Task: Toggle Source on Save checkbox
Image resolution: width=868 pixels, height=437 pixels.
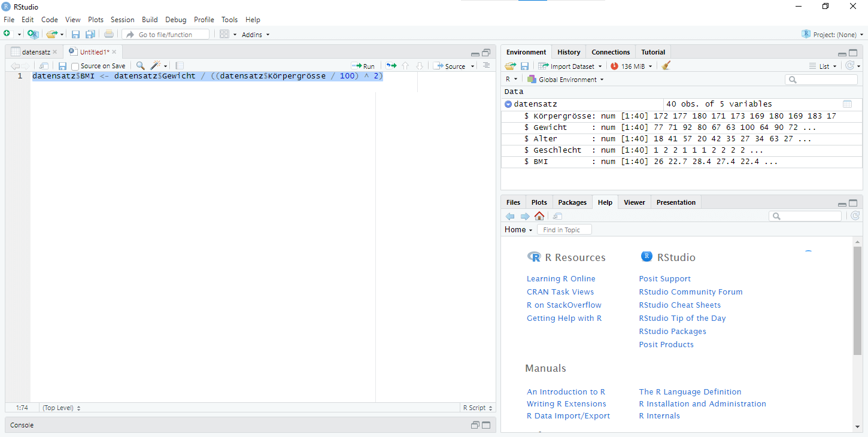Action: (75, 66)
